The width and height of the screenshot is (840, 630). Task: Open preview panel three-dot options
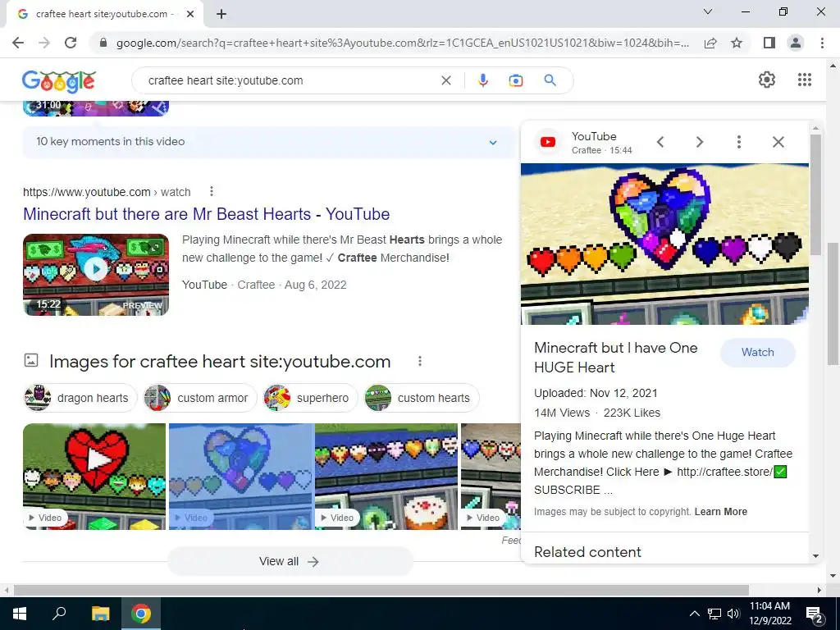tap(739, 142)
